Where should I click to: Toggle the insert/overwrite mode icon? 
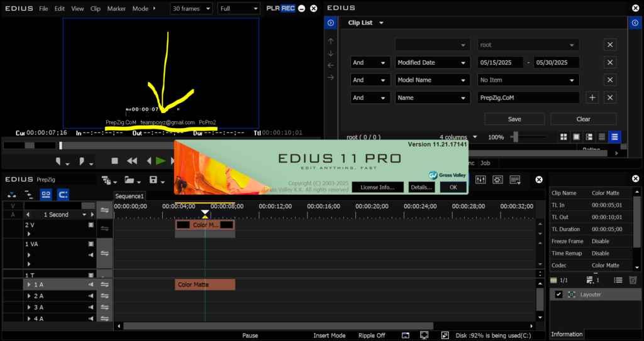[x=12, y=195]
